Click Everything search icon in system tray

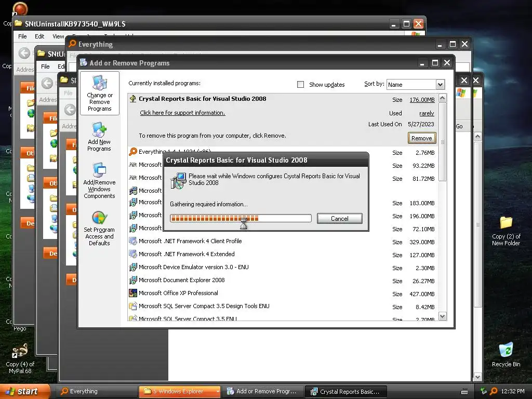tap(494, 391)
